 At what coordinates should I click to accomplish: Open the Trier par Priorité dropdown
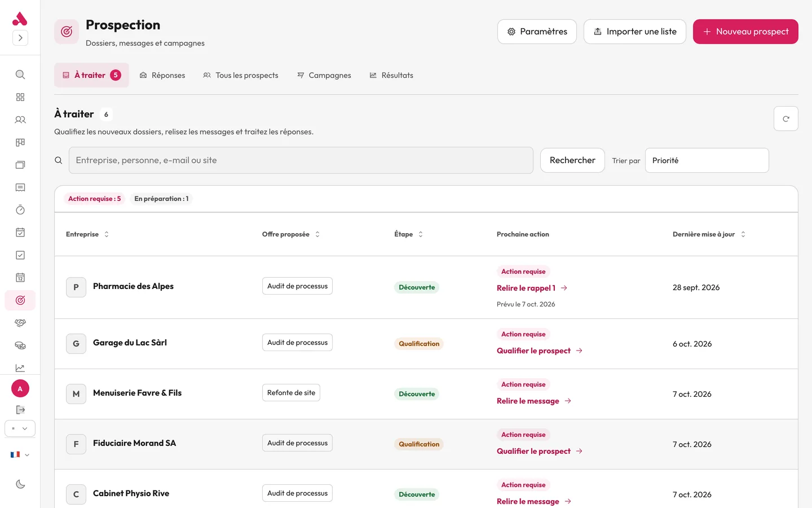coord(707,160)
